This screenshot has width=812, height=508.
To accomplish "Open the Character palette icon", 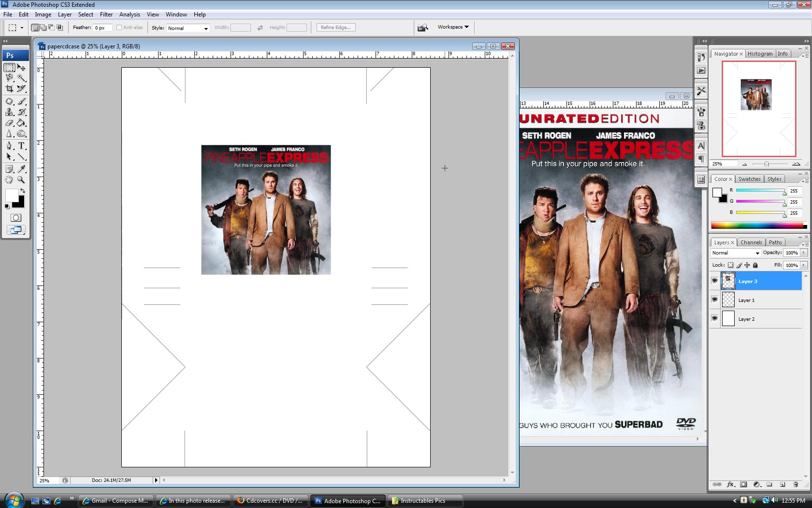I will [x=701, y=145].
